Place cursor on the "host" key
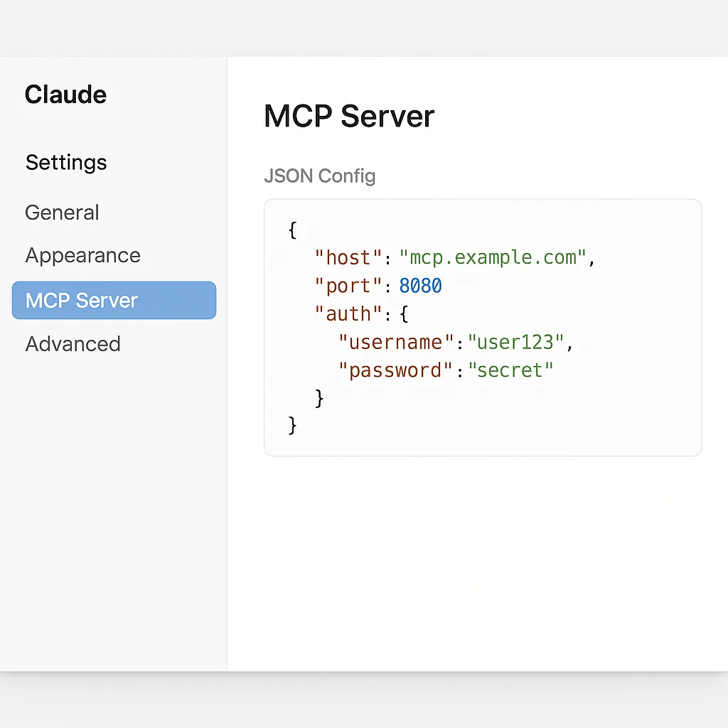Screen dimensions: 728x728 point(348,257)
